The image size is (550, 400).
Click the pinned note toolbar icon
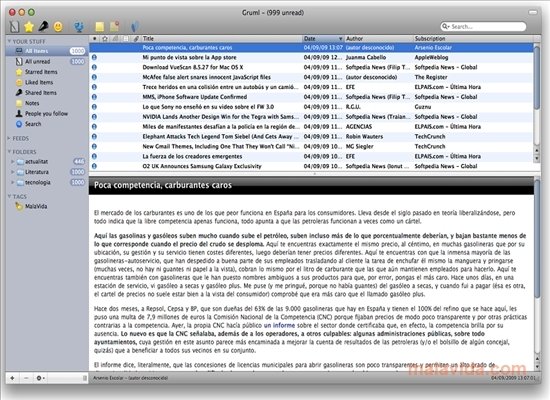click(x=115, y=26)
